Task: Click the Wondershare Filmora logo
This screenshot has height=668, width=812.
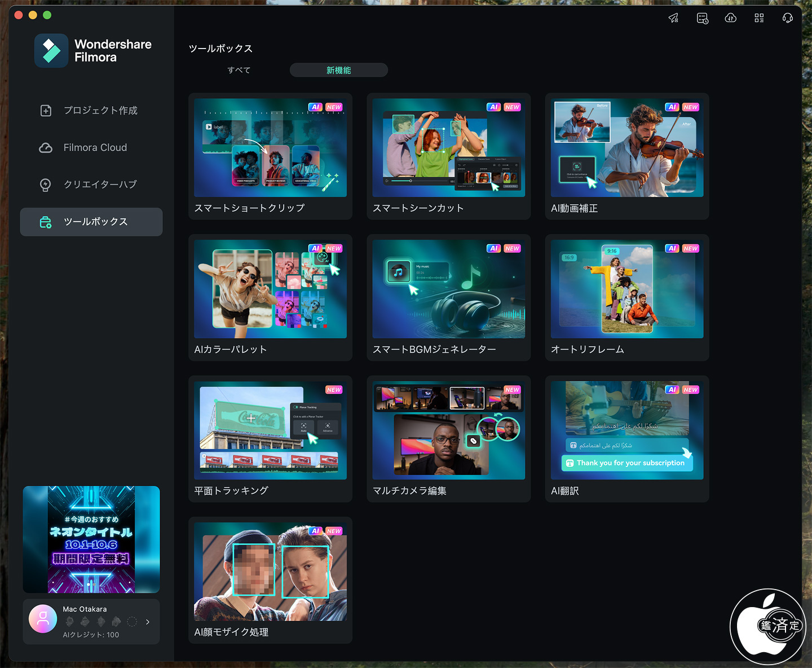Action: pyautogui.click(x=51, y=51)
